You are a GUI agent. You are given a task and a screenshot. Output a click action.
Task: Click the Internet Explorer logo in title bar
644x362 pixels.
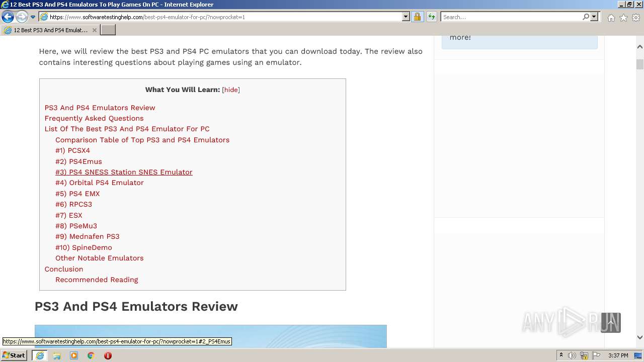(x=5, y=5)
